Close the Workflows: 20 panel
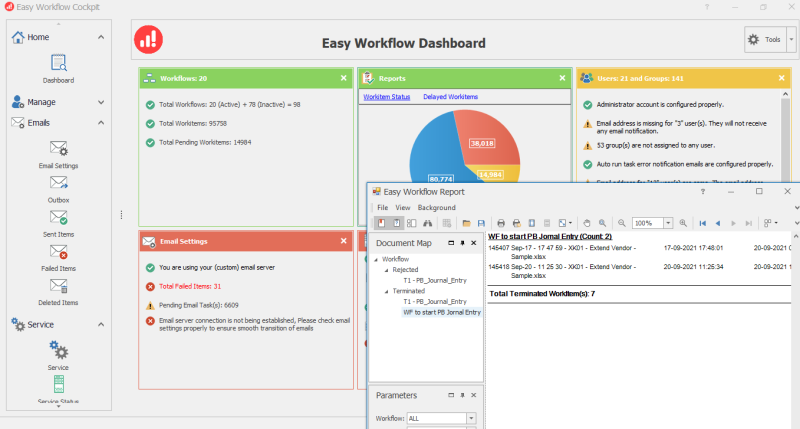 pos(343,77)
